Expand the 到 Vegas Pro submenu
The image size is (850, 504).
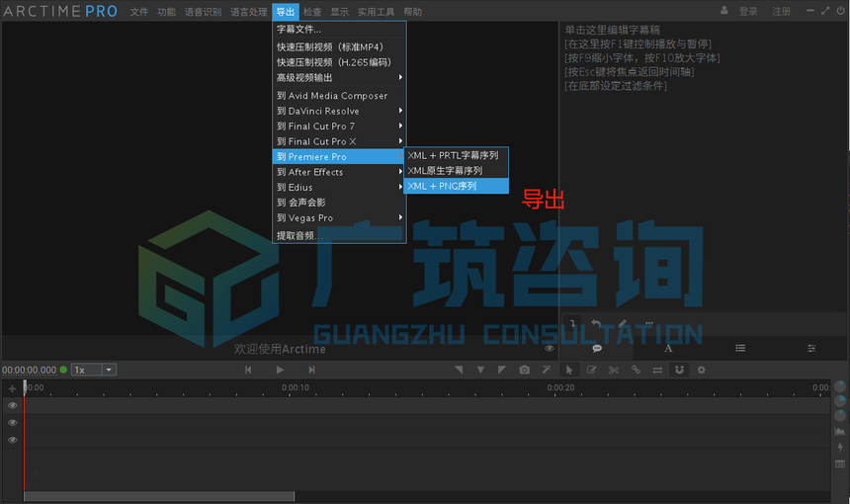pos(339,217)
